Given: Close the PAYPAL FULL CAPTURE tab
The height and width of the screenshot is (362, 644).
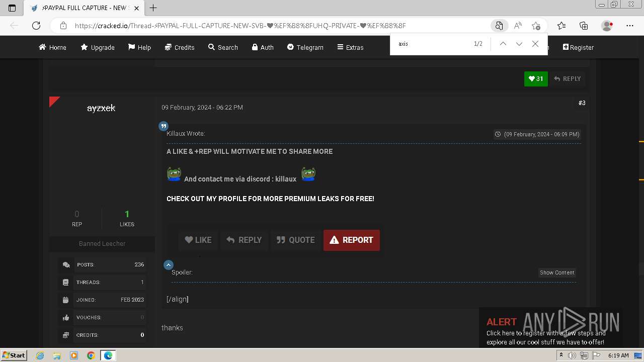Looking at the screenshot, I should [x=136, y=8].
